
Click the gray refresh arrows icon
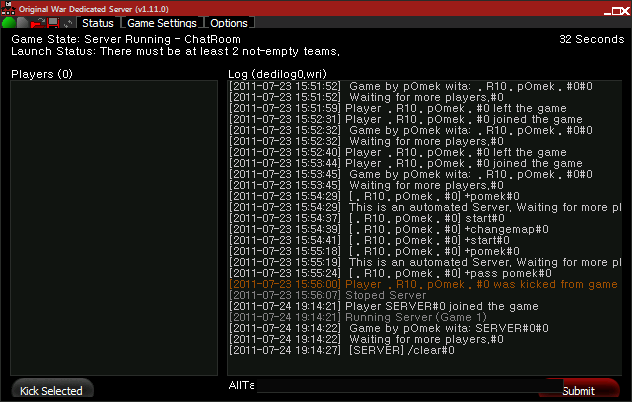coord(68,23)
